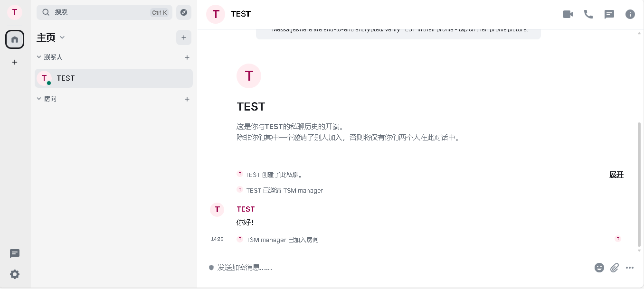Click the encrypted message input box
The image size is (644, 289).
pos(399,268)
